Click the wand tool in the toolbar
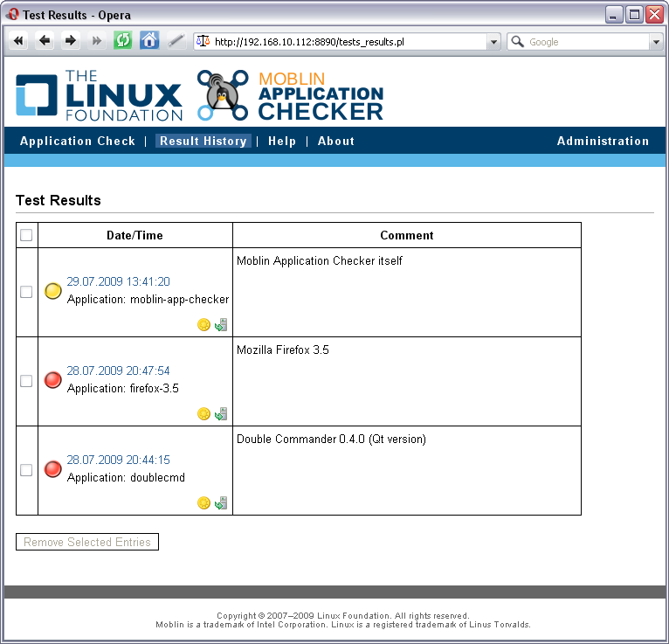The width and height of the screenshot is (669, 644). point(176,41)
